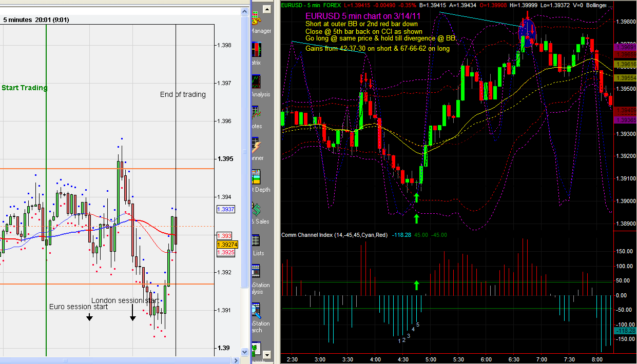This screenshot has height=364, width=637.
Task: Click the 5:00 time axis label
Action: tap(431, 359)
